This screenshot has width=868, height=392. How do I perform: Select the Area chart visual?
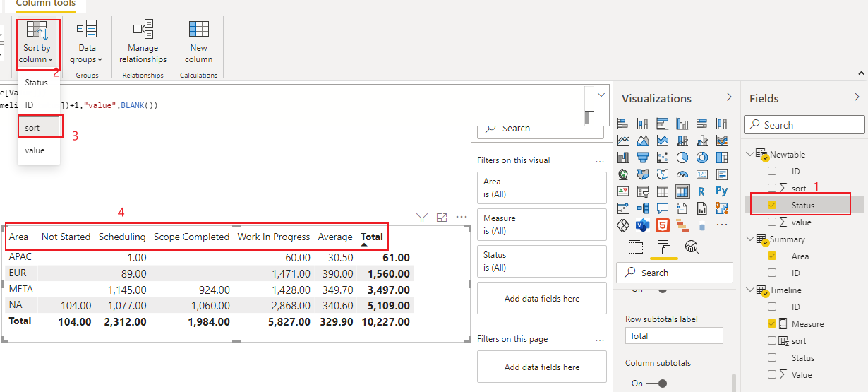(643, 141)
